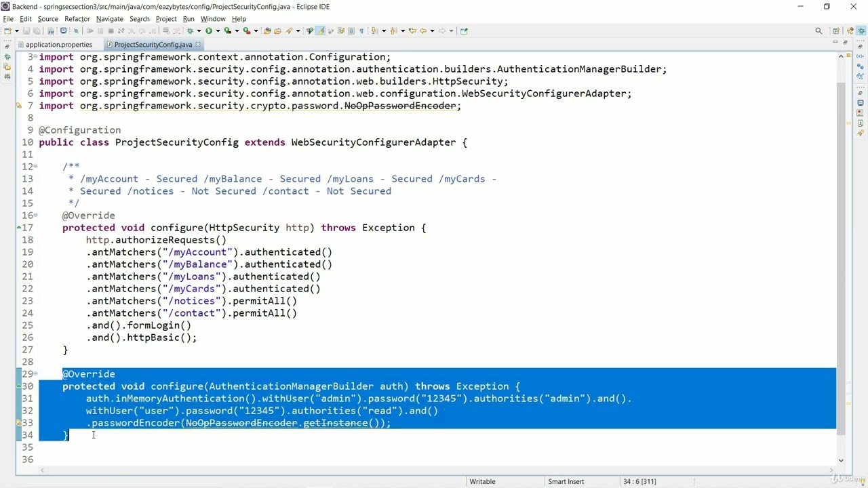Collapse the configure method at line 16
Image resolution: width=868 pixels, height=488 pixels.
tap(35, 216)
